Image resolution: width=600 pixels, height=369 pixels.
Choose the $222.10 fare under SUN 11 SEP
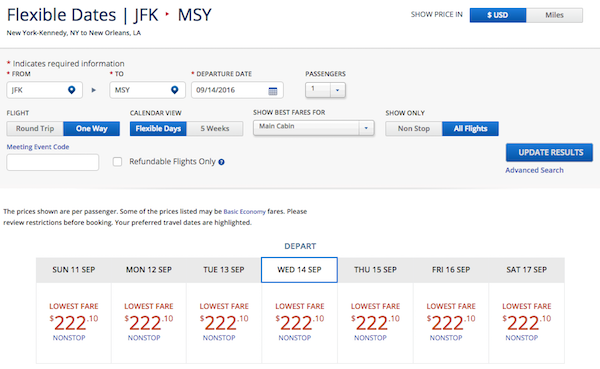click(74, 323)
